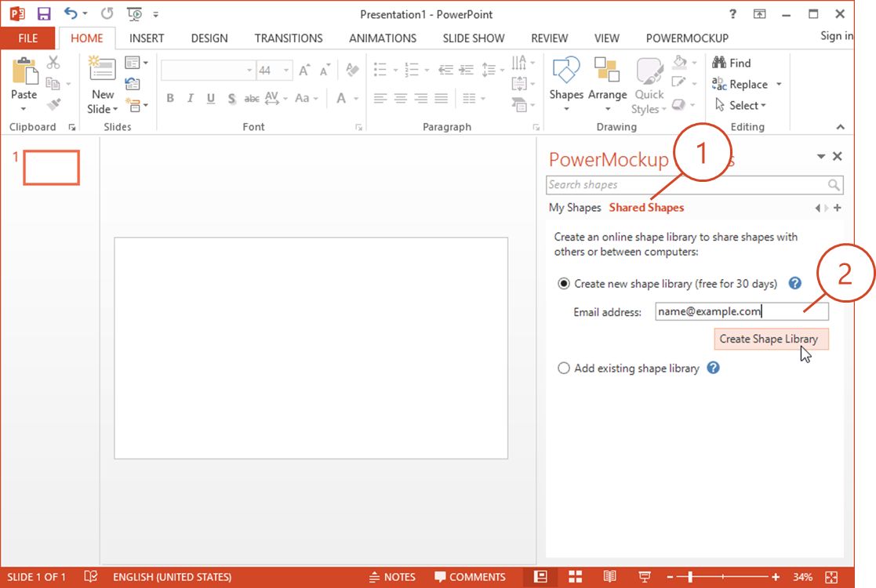The image size is (876, 588).
Task: Click the Cut scissors icon
Action: (x=53, y=62)
